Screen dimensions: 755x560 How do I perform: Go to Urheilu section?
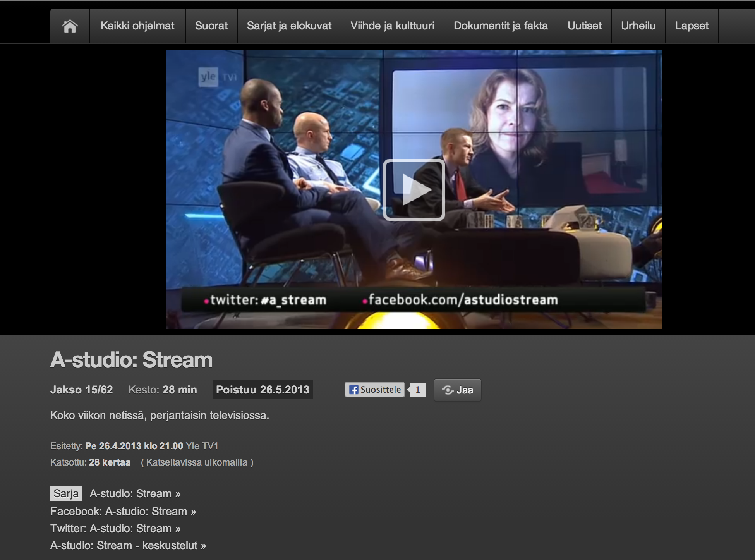click(x=638, y=26)
